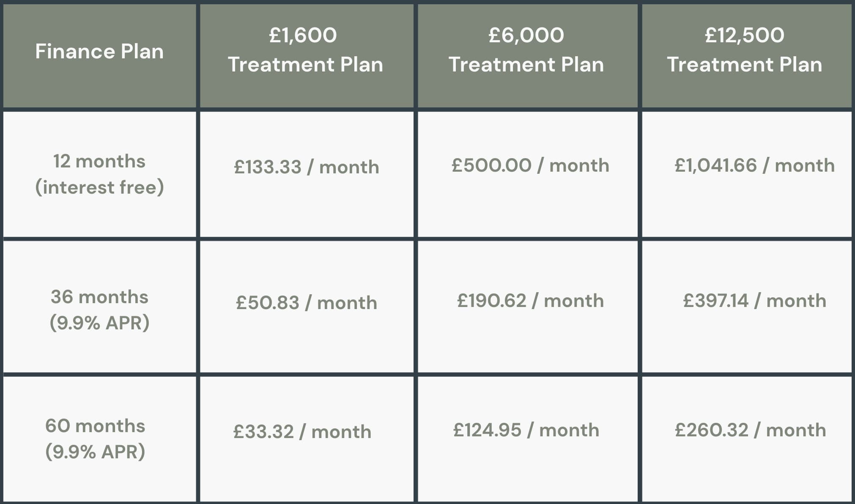Select the £133.33 / month cell
This screenshot has width=855, height=504.
(307, 167)
